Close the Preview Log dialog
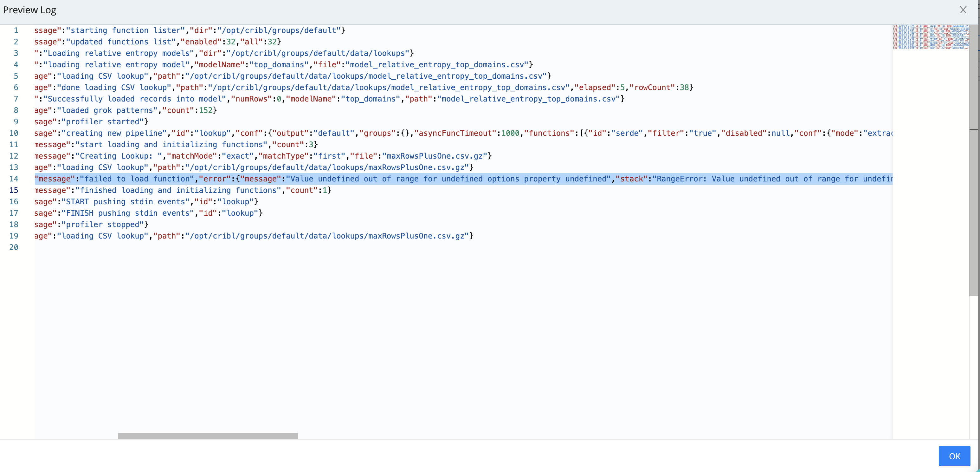This screenshot has width=980, height=472. click(963, 10)
